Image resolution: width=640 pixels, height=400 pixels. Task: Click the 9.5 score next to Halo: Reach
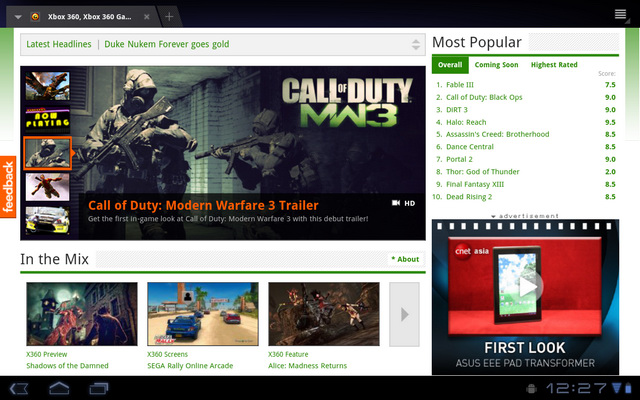610,122
